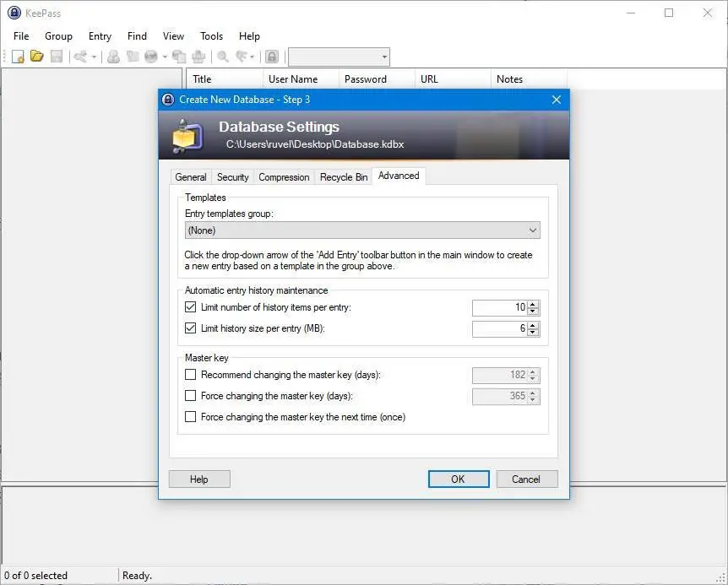Screen dimensions: 728x585
Task: Click the Copy Password toolbar icon
Action: [x=133, y=57]
